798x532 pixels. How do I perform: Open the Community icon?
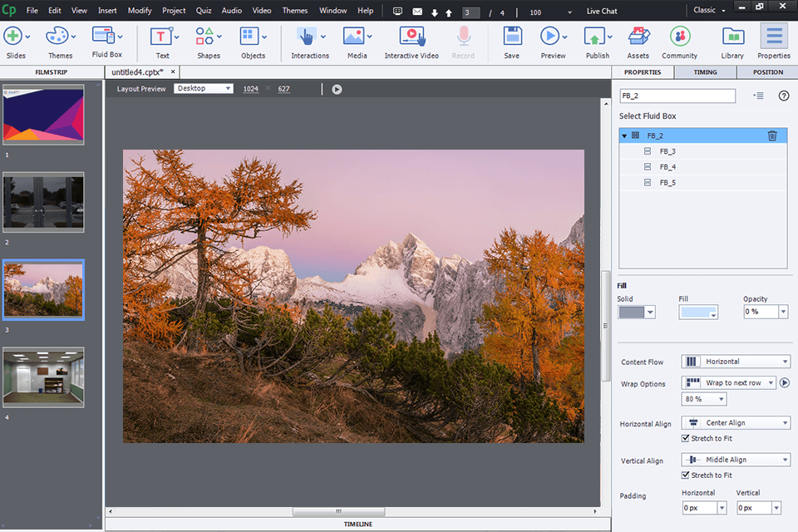click(680, 37)
